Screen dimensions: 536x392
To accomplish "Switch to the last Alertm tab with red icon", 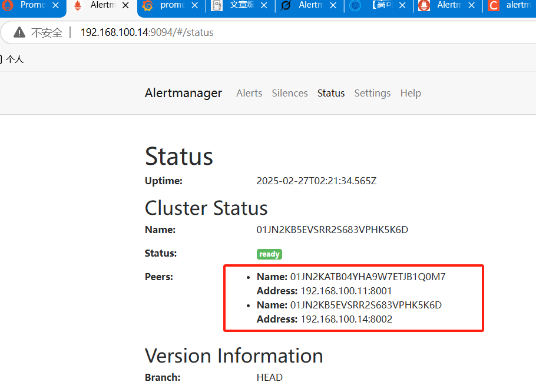I will click(444, 5).
